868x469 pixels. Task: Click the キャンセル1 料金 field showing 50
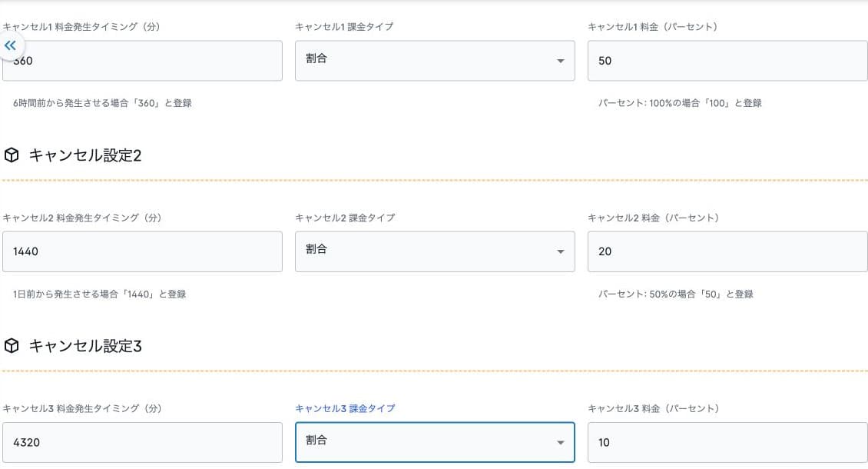[727, 61]
